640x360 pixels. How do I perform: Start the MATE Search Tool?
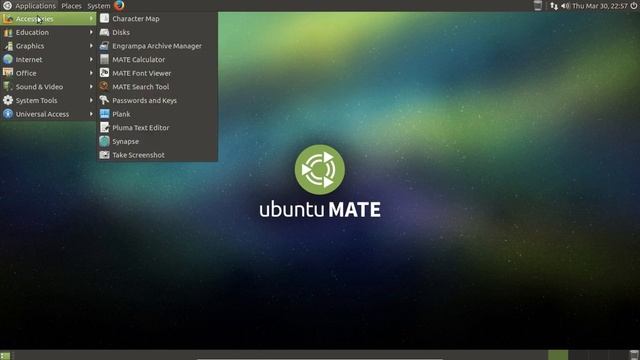157,87
